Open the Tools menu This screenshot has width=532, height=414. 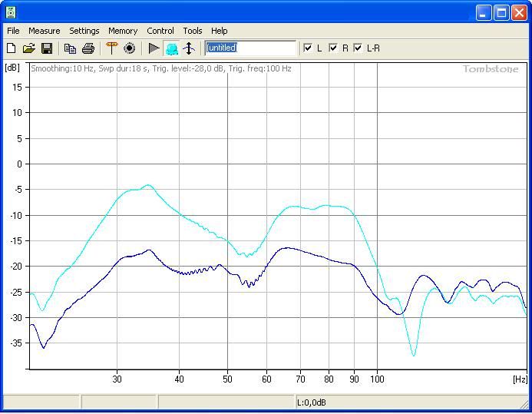click(193, 31)
